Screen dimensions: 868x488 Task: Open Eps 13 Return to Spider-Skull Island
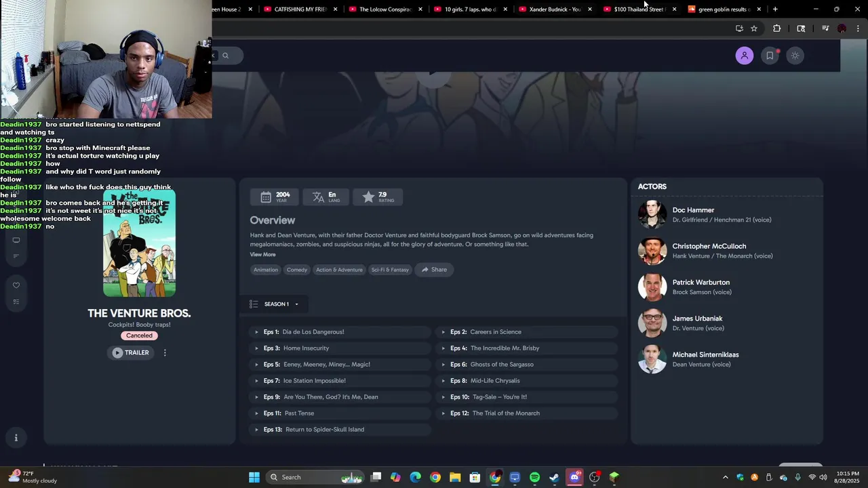click(x=340, y=430)
